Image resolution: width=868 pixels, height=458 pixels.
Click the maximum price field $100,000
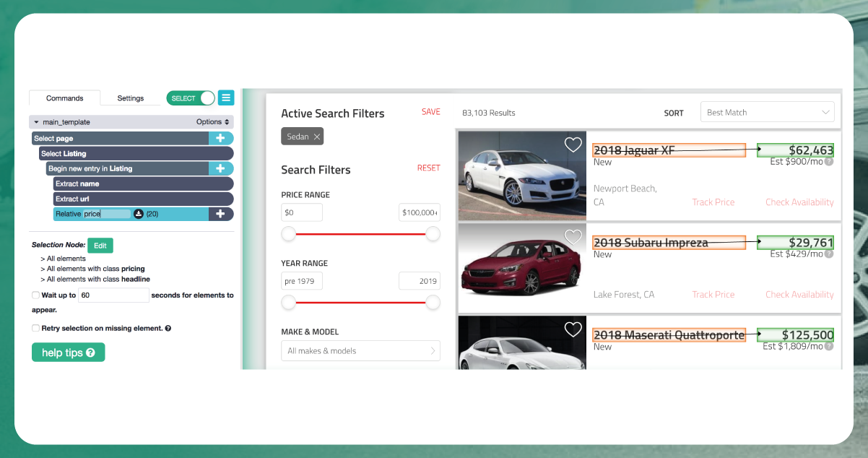[420, 212]
